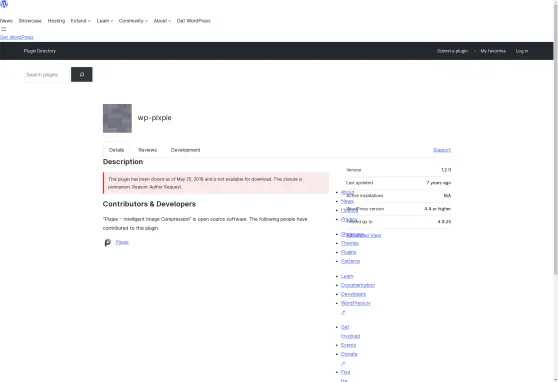Open the Documentation footer link

(x=358, y=285)
